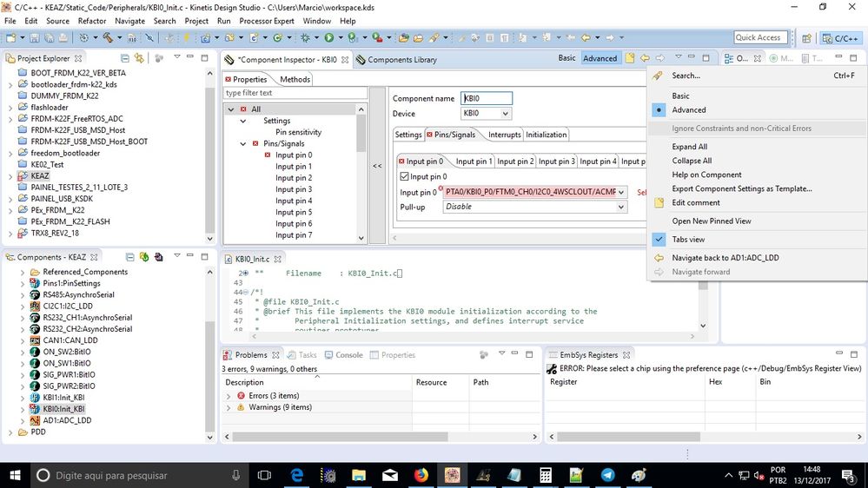Click the Component name input field
This screenshot has width=868, height=488.
click(487, 99)
